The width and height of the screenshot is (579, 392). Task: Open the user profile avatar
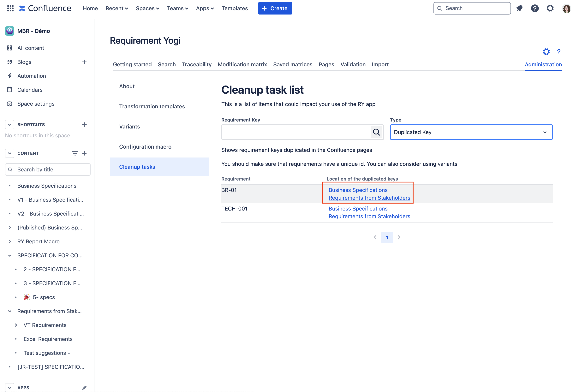coord(566,8)
